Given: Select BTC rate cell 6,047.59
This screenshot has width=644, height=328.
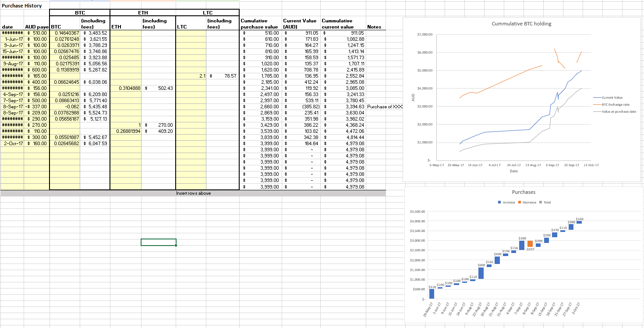Looking at the screenshot, I should (95, 143).
